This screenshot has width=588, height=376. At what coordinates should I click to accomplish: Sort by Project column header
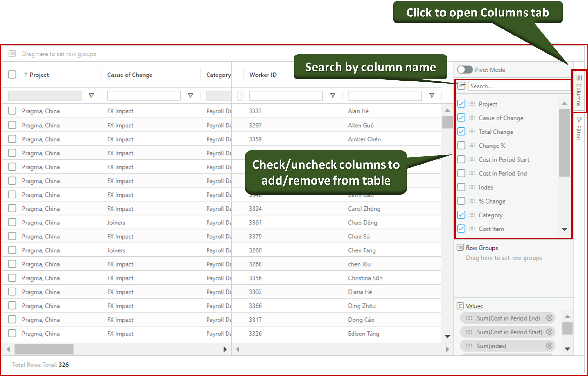[x=39, y=75]
